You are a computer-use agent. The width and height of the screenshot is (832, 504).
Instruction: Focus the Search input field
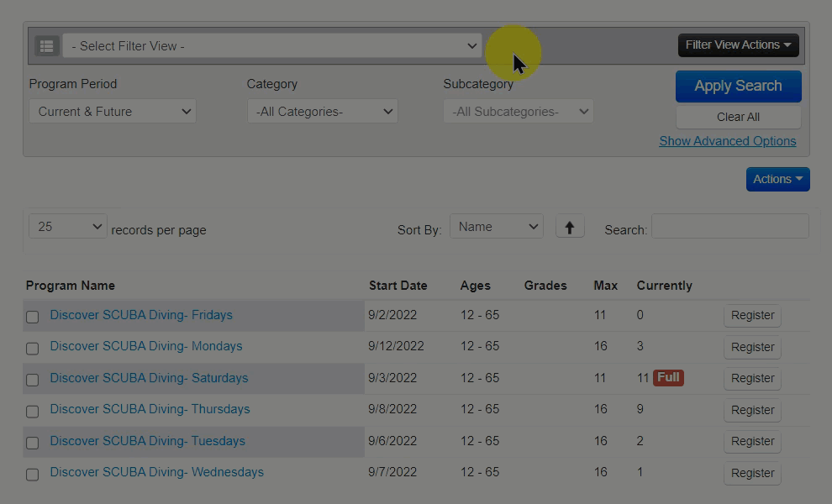(x=730, y=227)
